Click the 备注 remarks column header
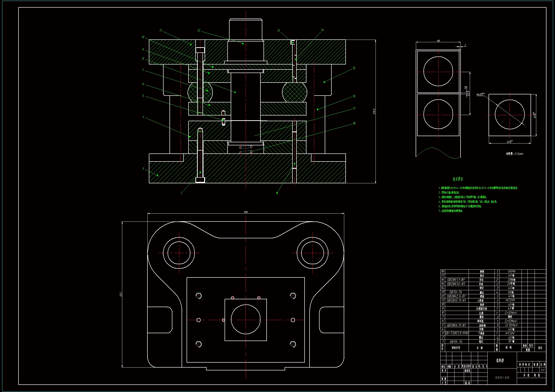The height and width of the screenshot is (392, 555). coord(540,348)
